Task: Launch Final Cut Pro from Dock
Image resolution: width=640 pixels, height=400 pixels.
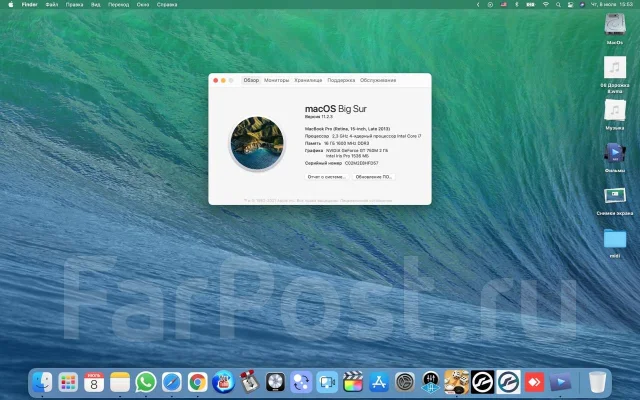Action: coord(353,382)
